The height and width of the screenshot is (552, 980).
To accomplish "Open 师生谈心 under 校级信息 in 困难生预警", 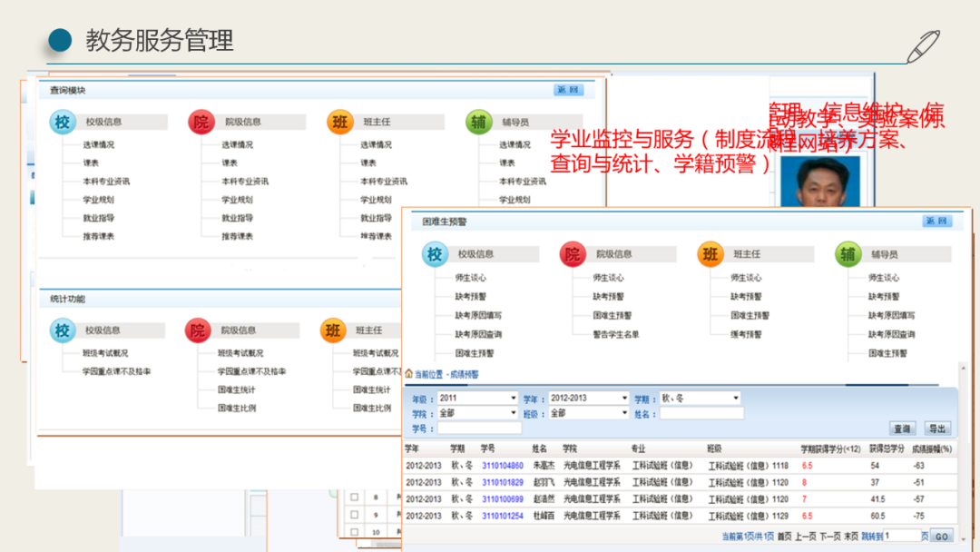I will coord(471,278).
